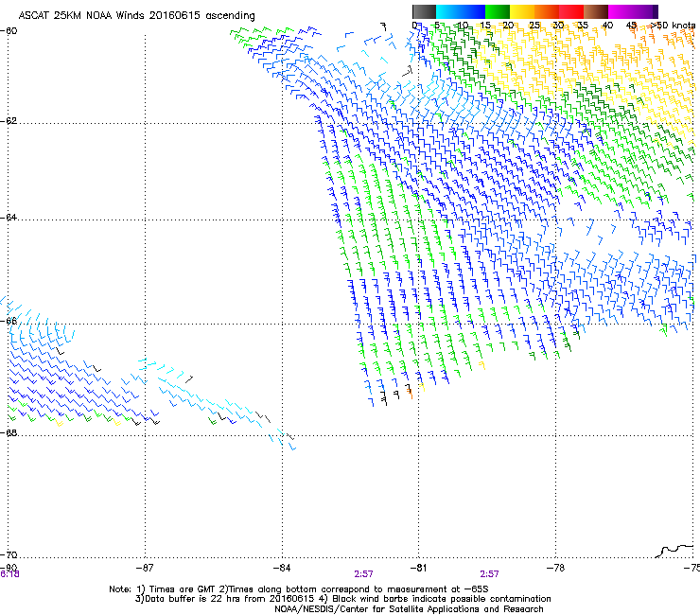Screen dimensions: 700x615
Task: Click the 2:57 time label right of -81
Action: 489,574
